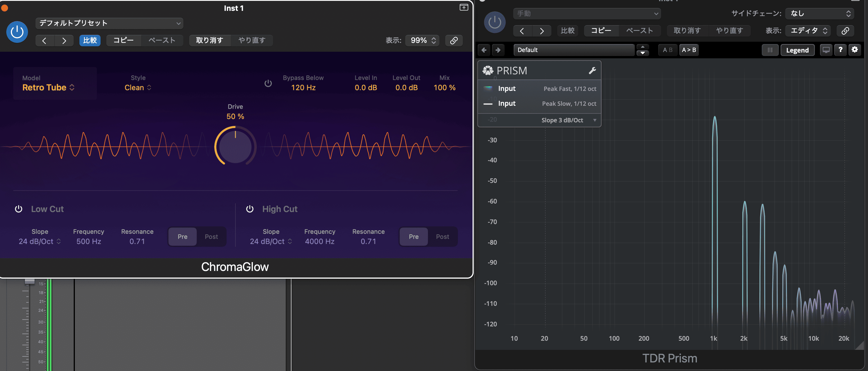Click the Peak Fast Input color icon
Screen dimensions: 868x371
tap(488, 88)
